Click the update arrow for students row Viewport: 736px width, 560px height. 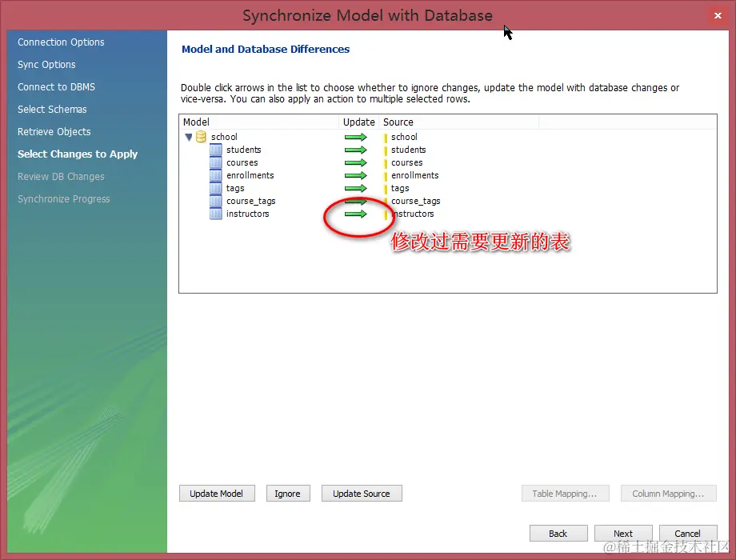[x=356, y=150]
